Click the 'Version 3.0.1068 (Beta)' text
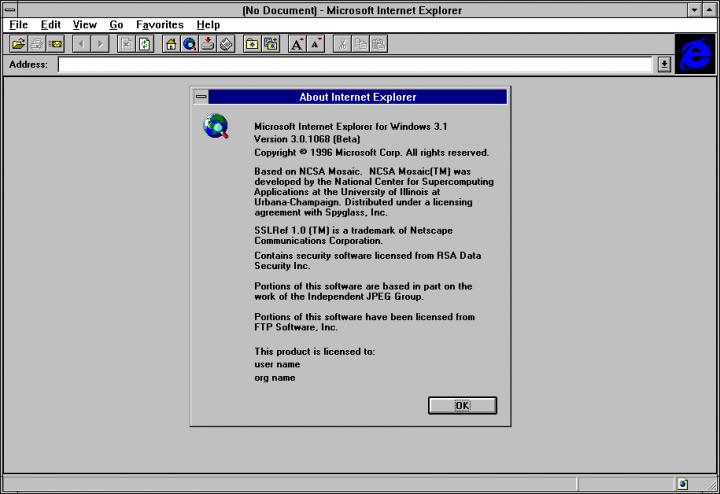The height and width of the screenshot is (494, 720). (x=307, y=139)
